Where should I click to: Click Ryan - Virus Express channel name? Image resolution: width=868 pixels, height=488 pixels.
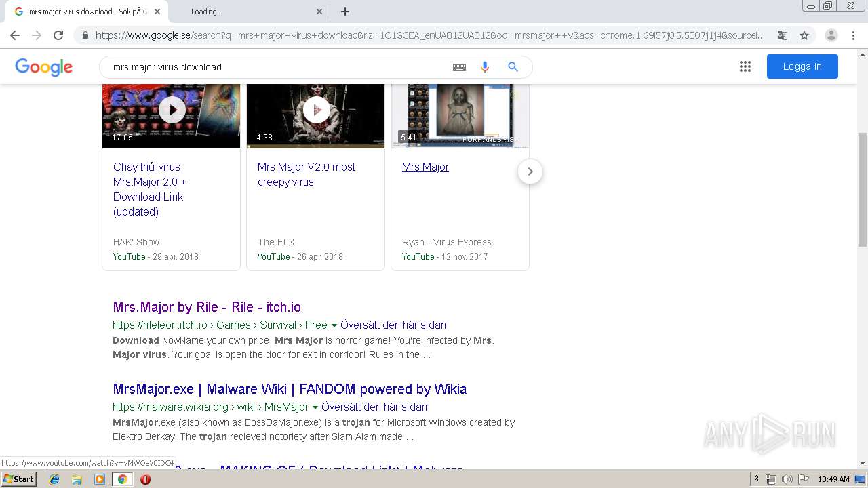(446, 242)
